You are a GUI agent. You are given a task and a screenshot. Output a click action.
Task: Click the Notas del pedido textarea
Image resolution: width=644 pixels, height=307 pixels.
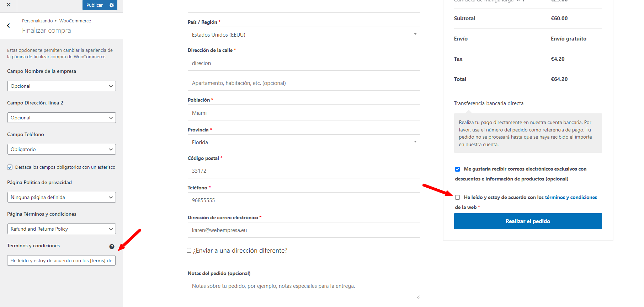coord(304,289)
